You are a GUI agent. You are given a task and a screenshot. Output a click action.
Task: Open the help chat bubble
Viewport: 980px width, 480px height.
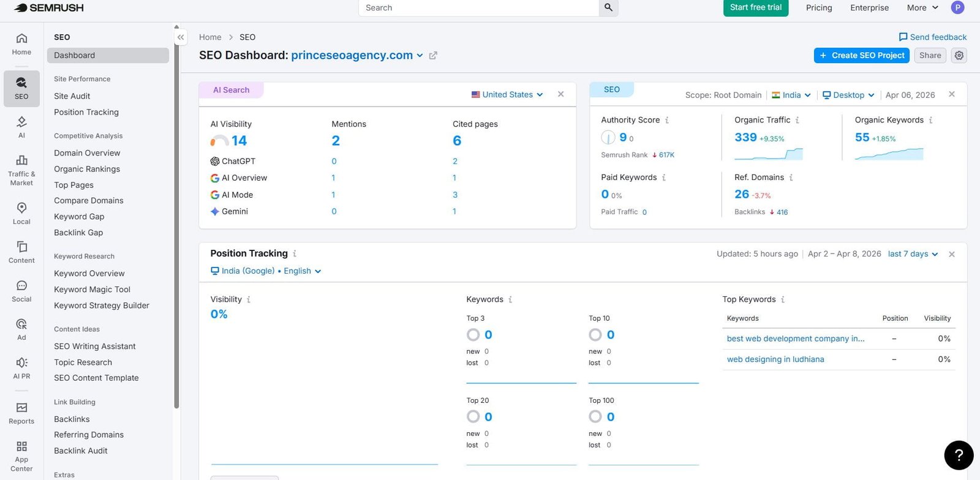point(959,455)
